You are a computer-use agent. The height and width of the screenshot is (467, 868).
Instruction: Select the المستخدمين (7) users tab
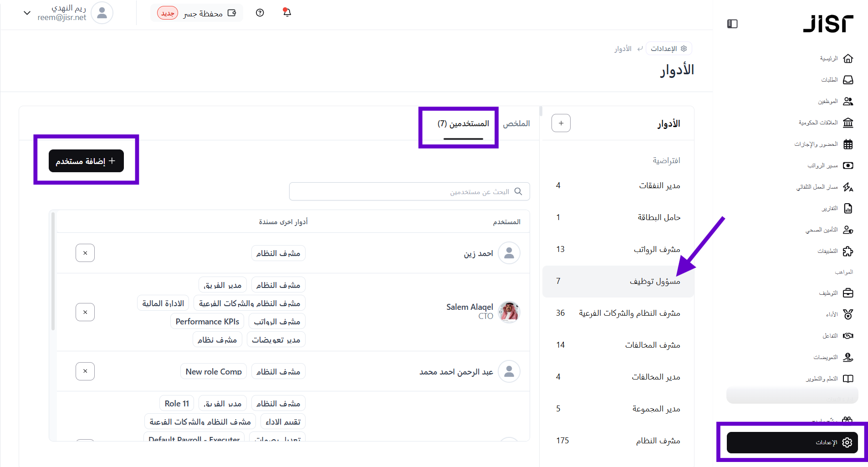[463, 123]
